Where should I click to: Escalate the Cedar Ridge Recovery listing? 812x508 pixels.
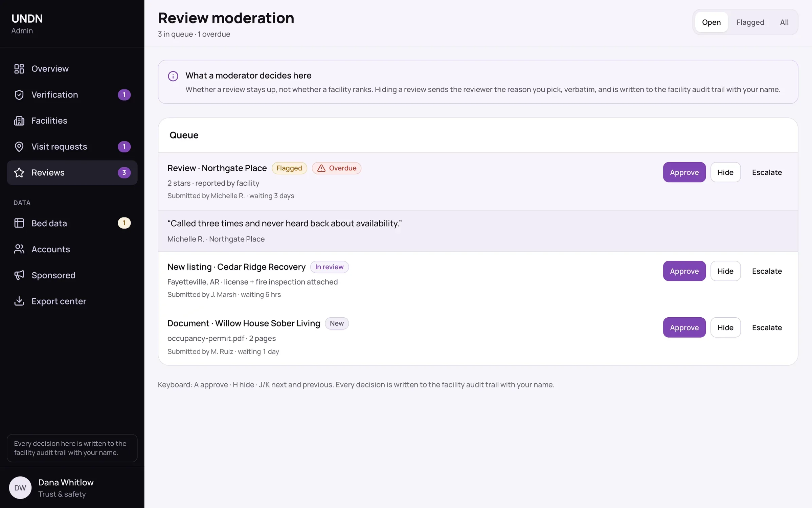(767, 271)
